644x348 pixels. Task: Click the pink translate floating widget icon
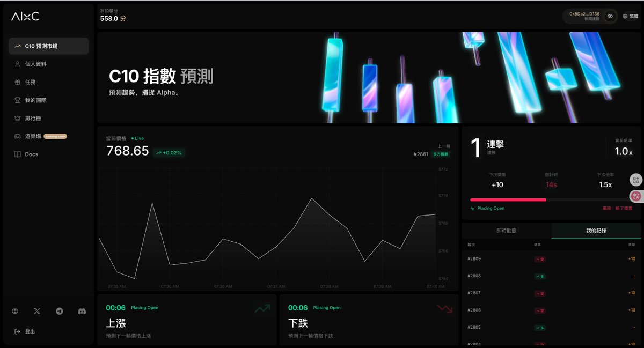pos(636,197)
